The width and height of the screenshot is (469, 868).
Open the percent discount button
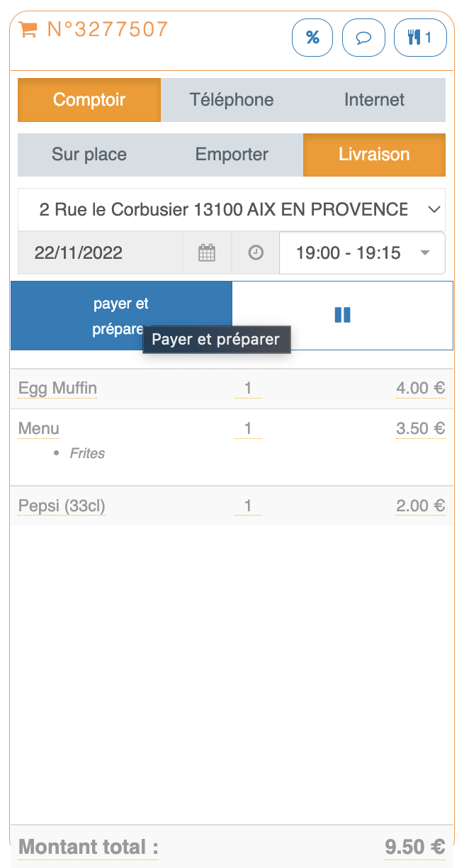[312, 38]
